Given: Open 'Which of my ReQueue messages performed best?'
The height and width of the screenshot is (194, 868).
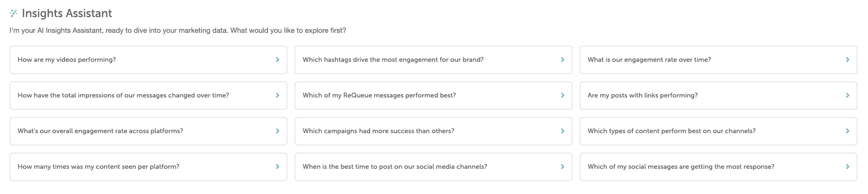Looking at the screenshot, I should [433, 96].
